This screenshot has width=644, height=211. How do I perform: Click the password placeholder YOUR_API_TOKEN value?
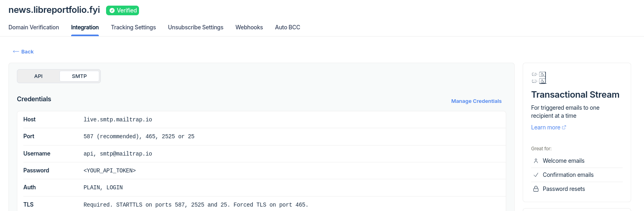click(110, 171)
